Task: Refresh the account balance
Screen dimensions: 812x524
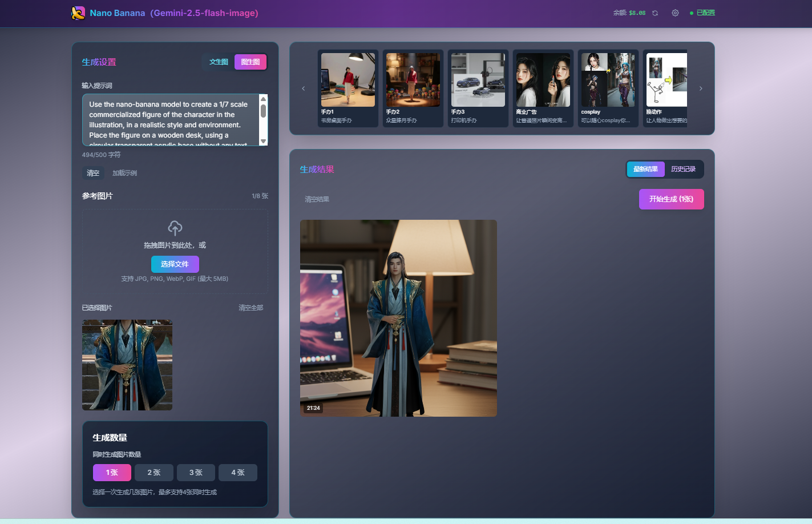Action: pyautogui.click(x=655, y=13)
